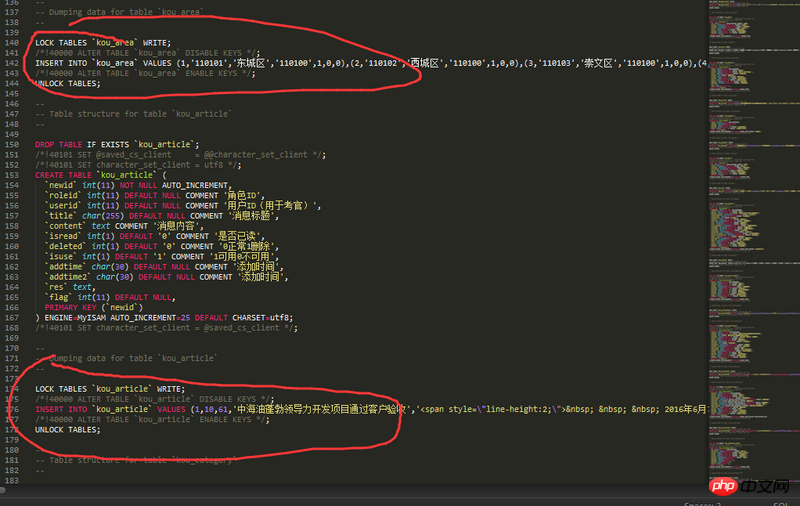This screenshot has height=506, width=800.
Task: Click the minimap code overview panel
Action: 754,242
